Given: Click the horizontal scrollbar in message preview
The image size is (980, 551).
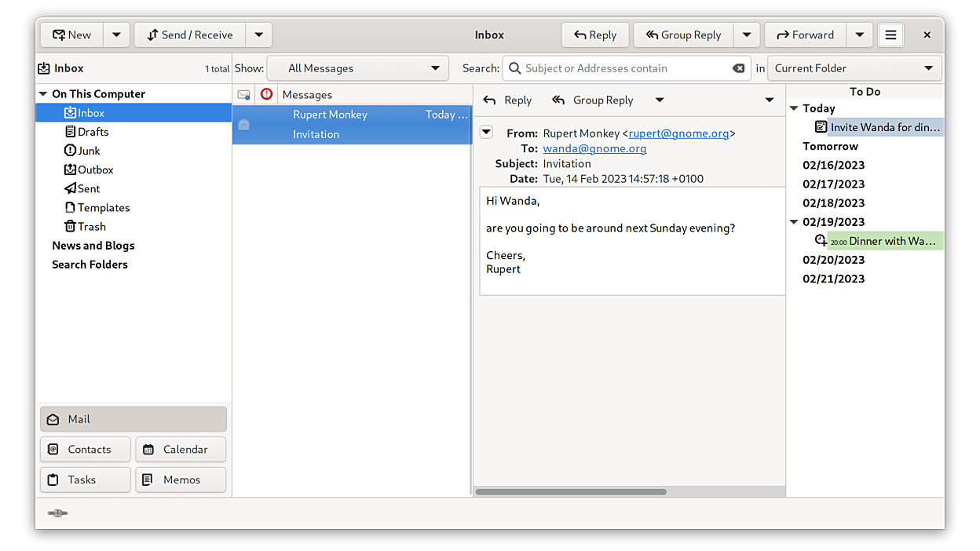Looking at the screenshot, I should click(571, 492).
